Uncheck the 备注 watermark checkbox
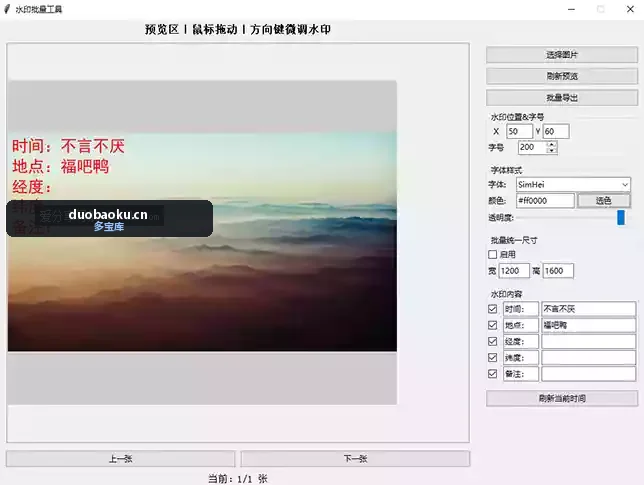This screenshot has height=485, width=644. point(492,374)
